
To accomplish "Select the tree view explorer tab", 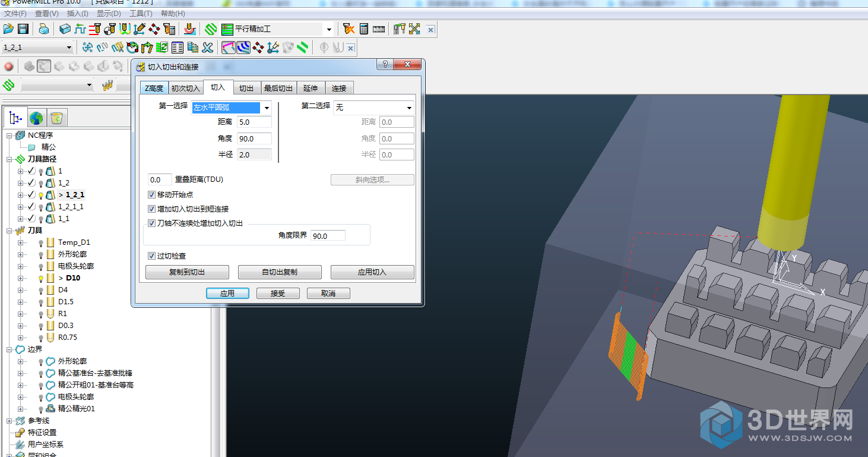I will click(16, 118).
